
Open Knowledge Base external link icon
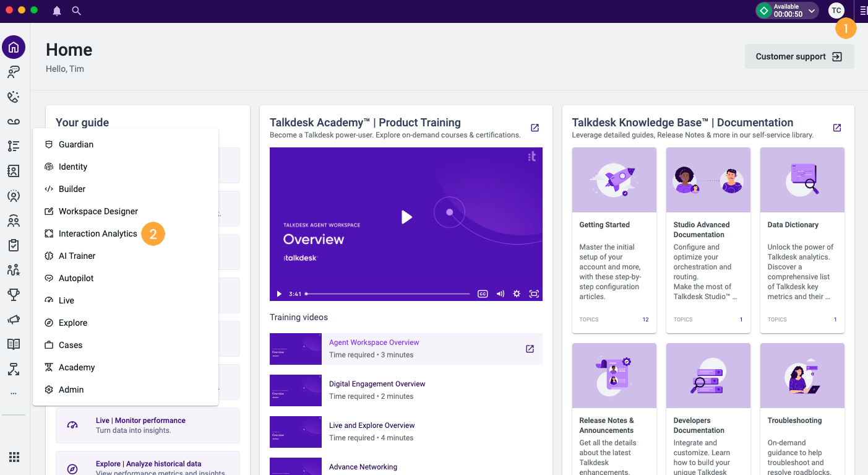click(836, 128)
